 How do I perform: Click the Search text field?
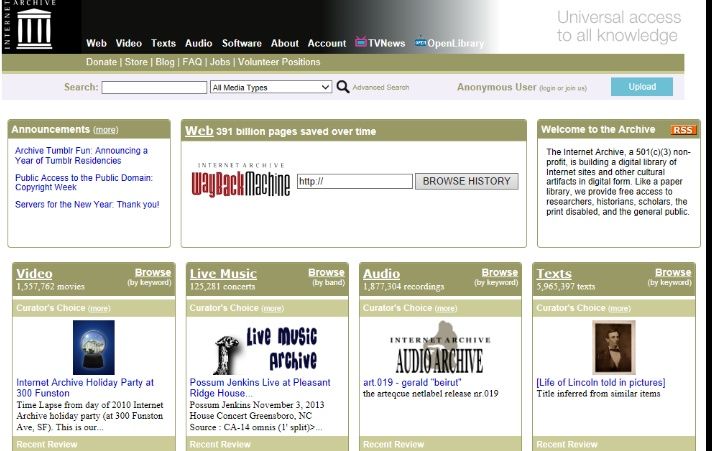tap(154, 87)
